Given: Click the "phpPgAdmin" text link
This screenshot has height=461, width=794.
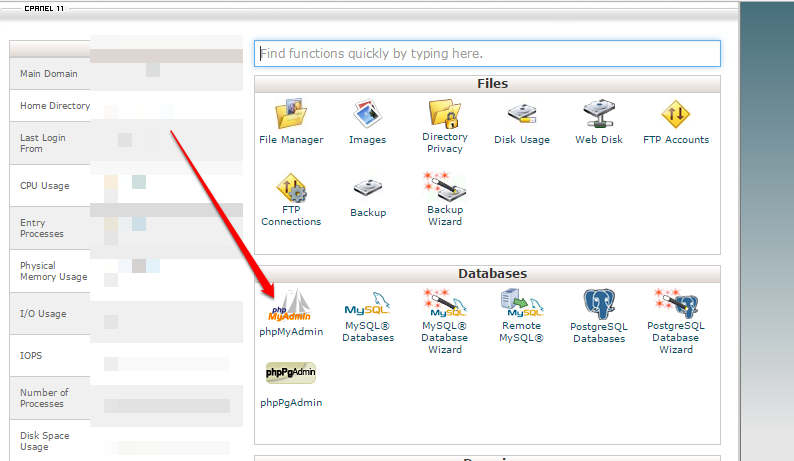Looking at the screenshot, I should [291, 403].
